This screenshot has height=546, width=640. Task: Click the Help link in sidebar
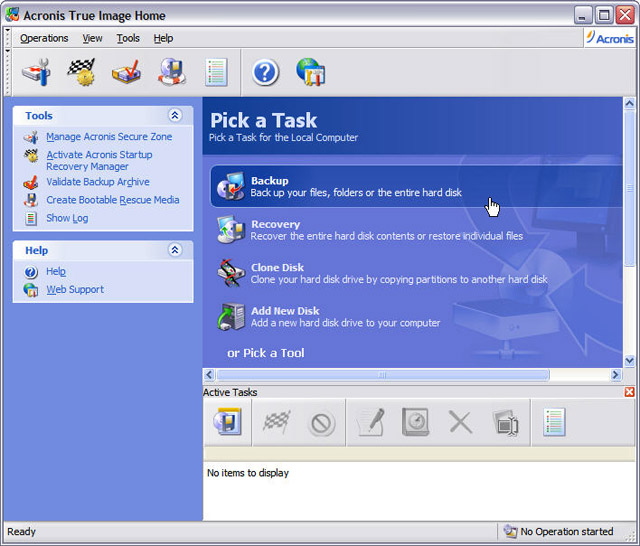[56, 271]
